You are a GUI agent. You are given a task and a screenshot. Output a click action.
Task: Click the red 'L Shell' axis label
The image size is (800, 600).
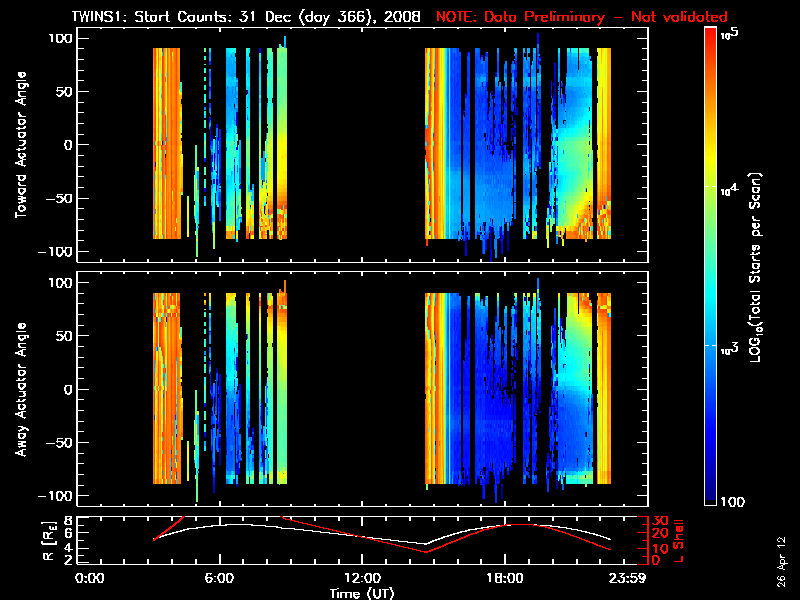(678, 541)
